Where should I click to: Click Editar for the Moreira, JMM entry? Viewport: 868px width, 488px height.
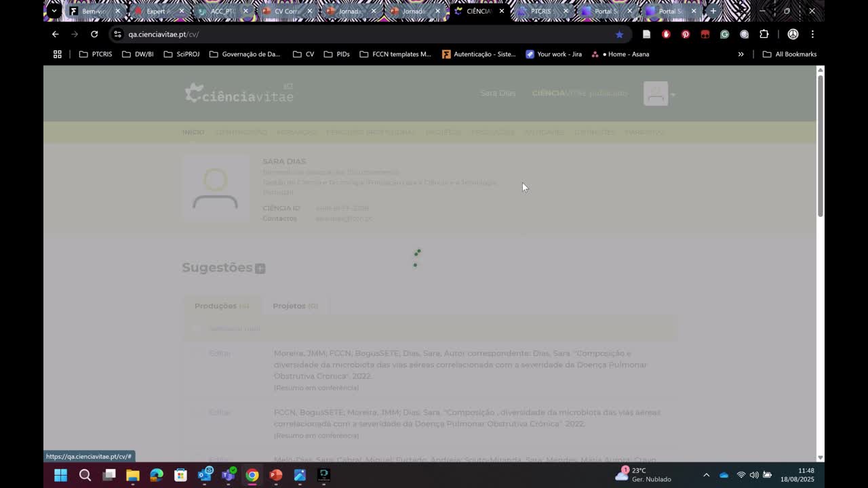(x=220, y=353)
